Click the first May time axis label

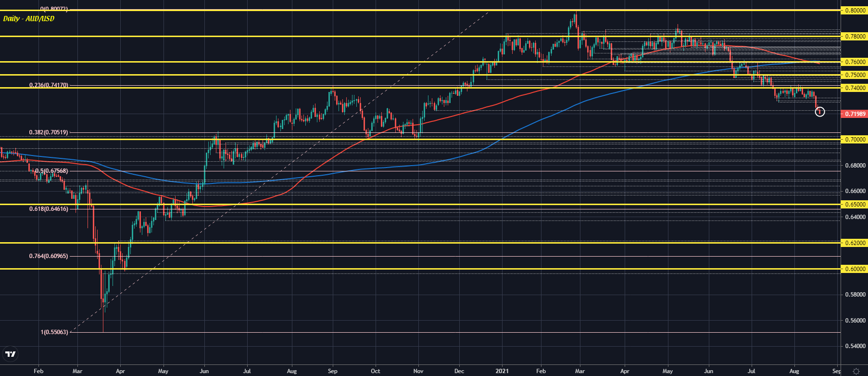163,371
